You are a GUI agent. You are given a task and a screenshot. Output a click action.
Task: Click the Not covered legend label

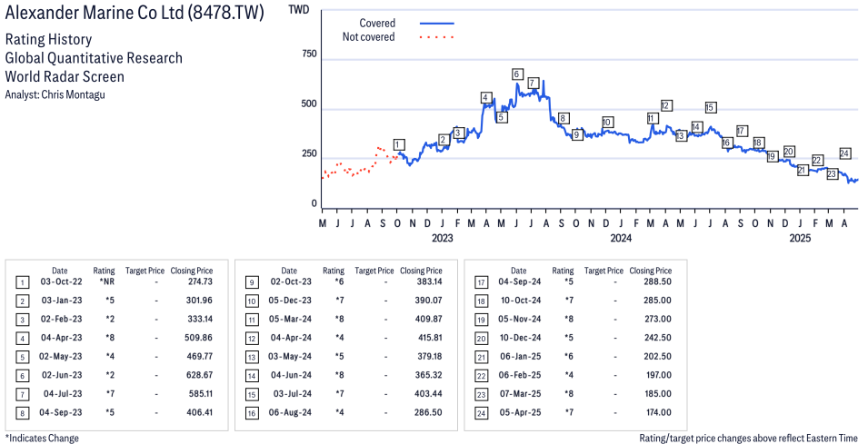click(x=368, y=37)
